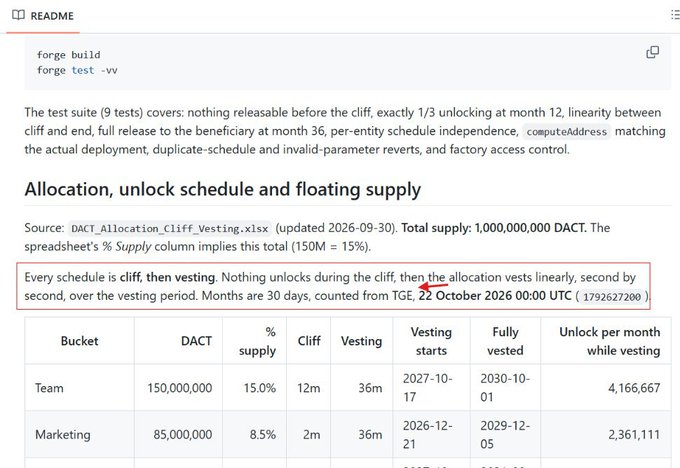This screenshot has width=680, height=468.
Task: Click the README book icon
Action: pos(18,16)
